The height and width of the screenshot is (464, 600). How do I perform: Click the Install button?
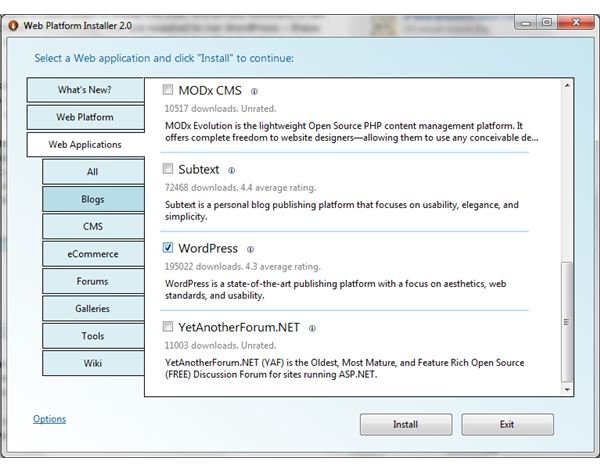406,424
